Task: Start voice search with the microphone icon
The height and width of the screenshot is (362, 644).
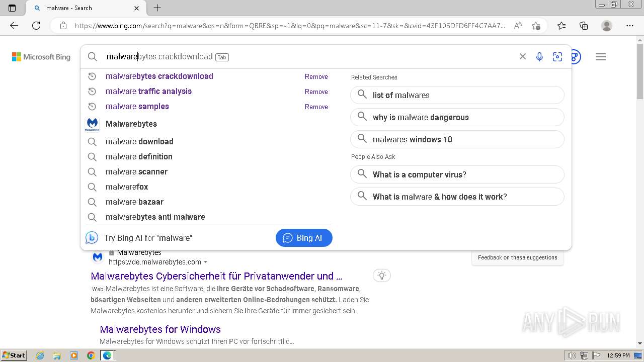Action: click(539, 57)
